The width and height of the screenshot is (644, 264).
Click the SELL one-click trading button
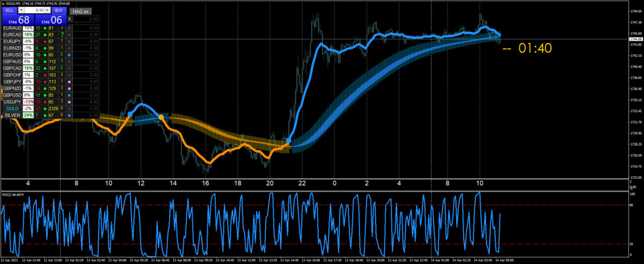pos(10,10)
